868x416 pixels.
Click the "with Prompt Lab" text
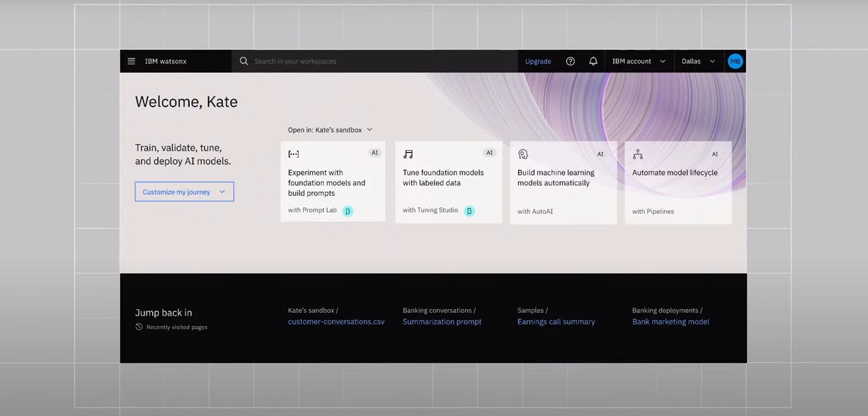coord(312,210)
